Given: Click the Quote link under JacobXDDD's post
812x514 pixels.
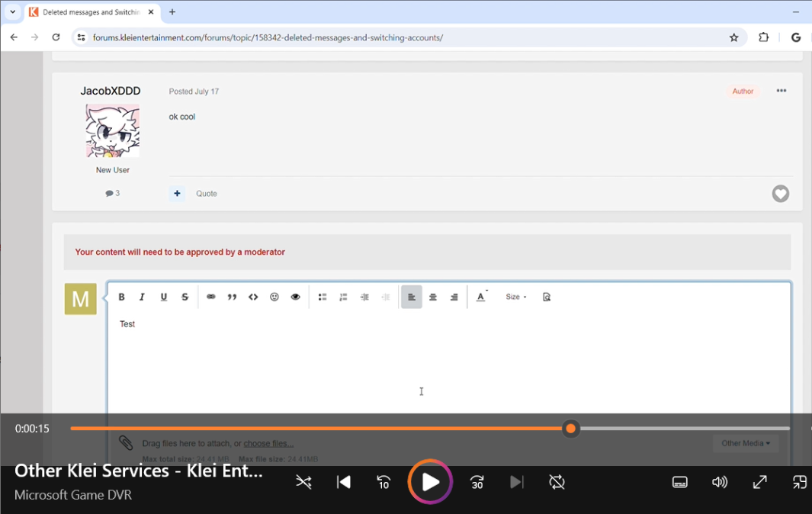Looking at the screenshot, I should pyautogui.click(x=207, y=194).
